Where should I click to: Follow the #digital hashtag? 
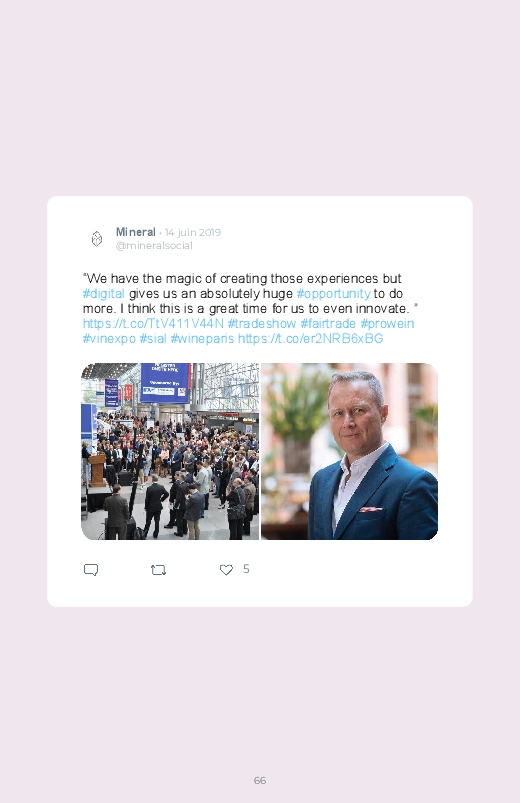tap(103, 293)
